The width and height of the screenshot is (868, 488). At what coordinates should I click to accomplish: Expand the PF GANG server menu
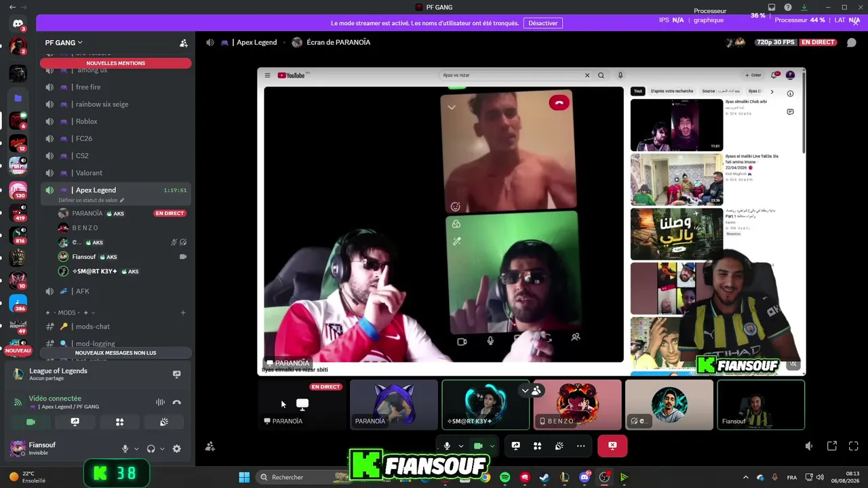(x=64, y=43)
